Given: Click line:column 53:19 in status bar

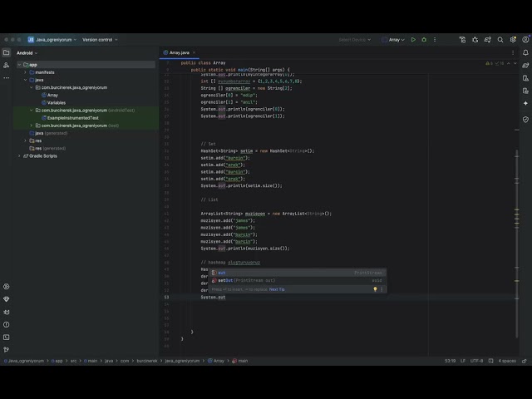Looking at the screenshot, I should tap(450, 361).
